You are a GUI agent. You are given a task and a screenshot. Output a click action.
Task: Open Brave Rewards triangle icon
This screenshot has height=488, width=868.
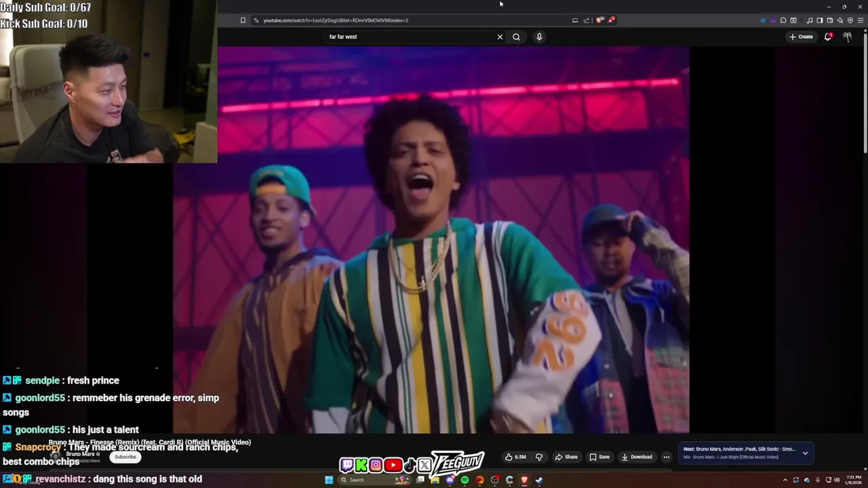tap(611, 20)
